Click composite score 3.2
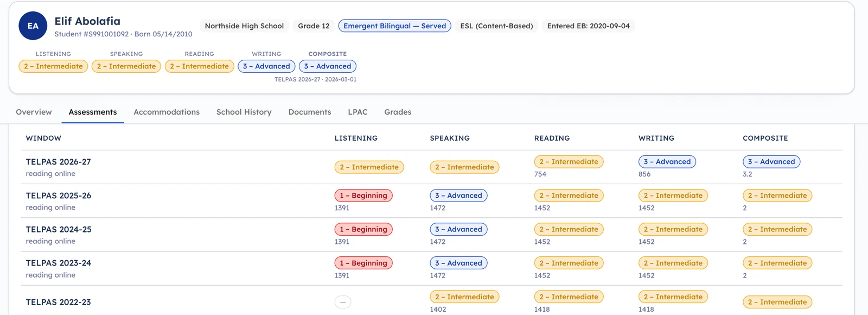The height and width of the screenshot is (315, 868). coord(747,174)
